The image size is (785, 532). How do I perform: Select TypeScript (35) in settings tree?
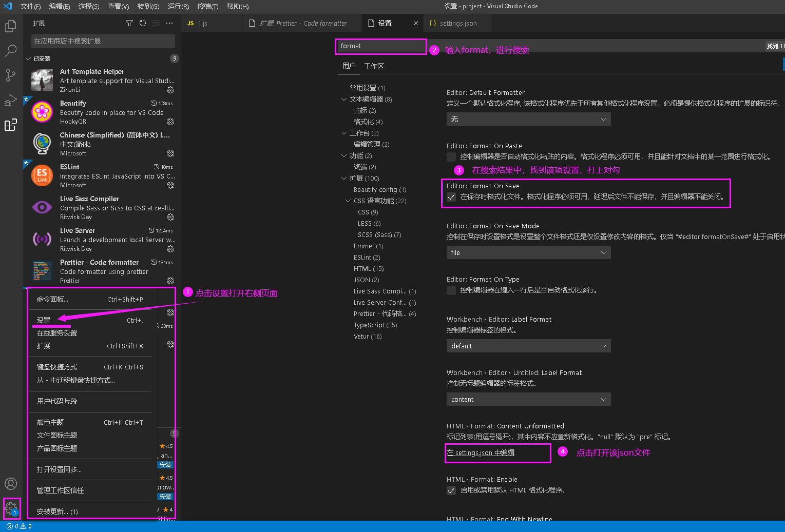tap(375, 325)
